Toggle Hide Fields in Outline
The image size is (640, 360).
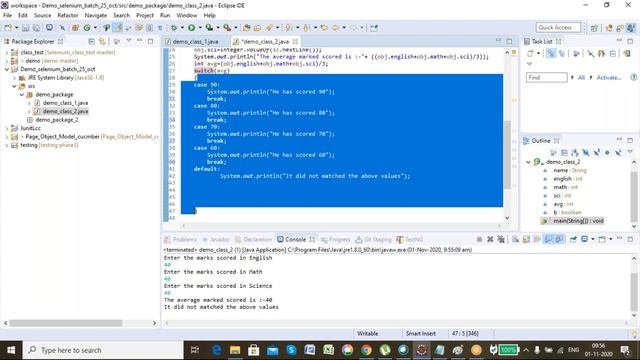point(586,153)
